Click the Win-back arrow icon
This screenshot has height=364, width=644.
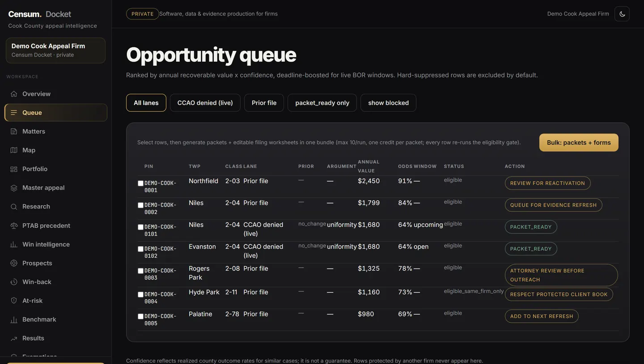pos(14,282)
